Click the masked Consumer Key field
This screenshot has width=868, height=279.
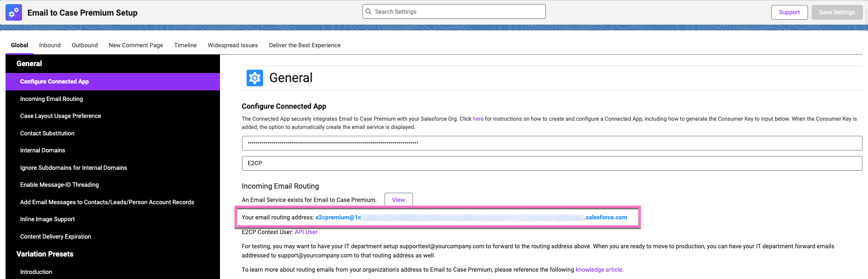point(552,143)
